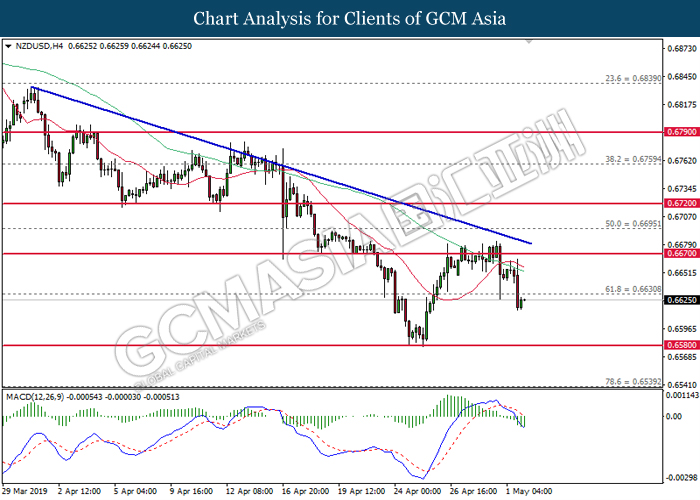Image resolution: width=700 pixels, height=500 pixels.
Task: Click the NZDUSD,H4 chart menu triangle
Action: click(8, 46)
